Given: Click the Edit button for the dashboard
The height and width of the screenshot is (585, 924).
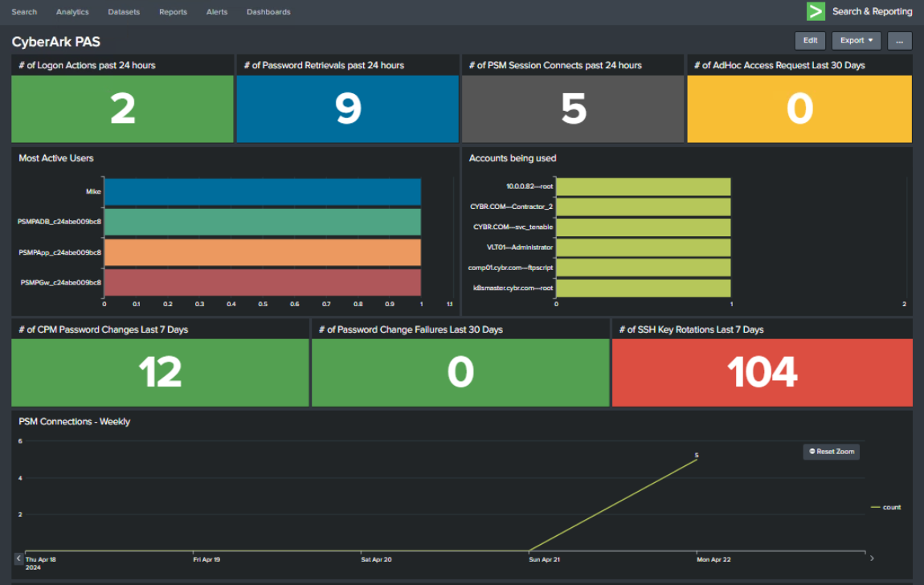Looking at the screenshot, I should coord(809,40).
